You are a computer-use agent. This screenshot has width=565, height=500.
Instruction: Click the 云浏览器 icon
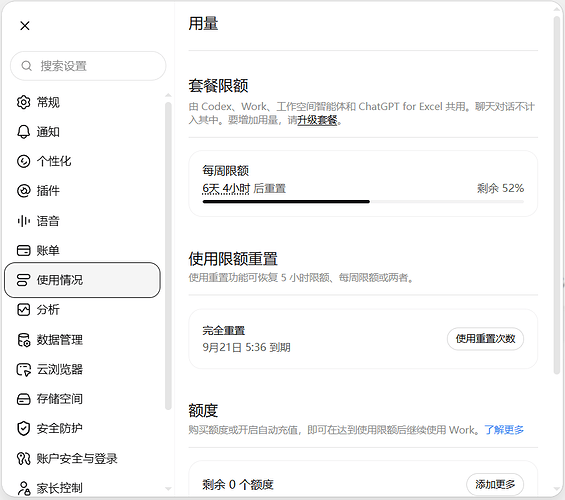23,370
